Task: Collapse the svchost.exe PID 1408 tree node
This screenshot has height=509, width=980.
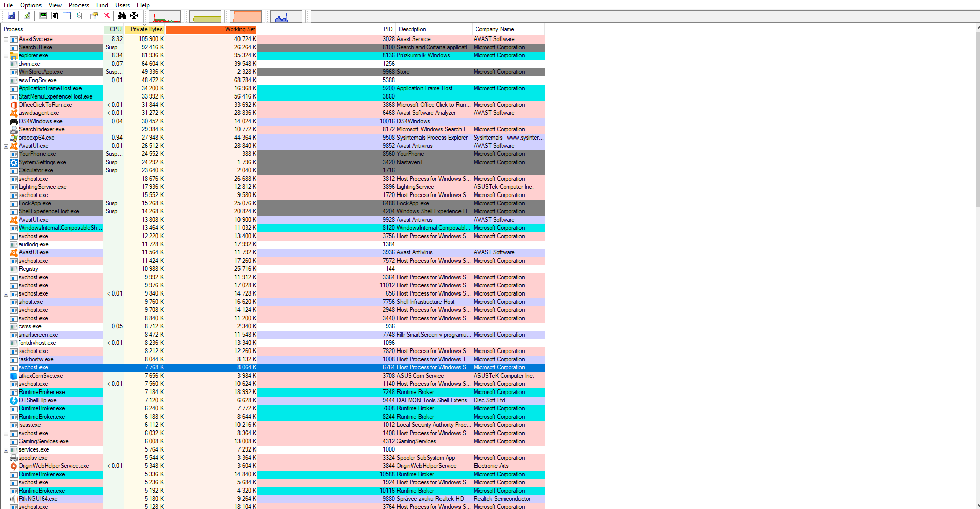Action: click(x=6, y=434)
